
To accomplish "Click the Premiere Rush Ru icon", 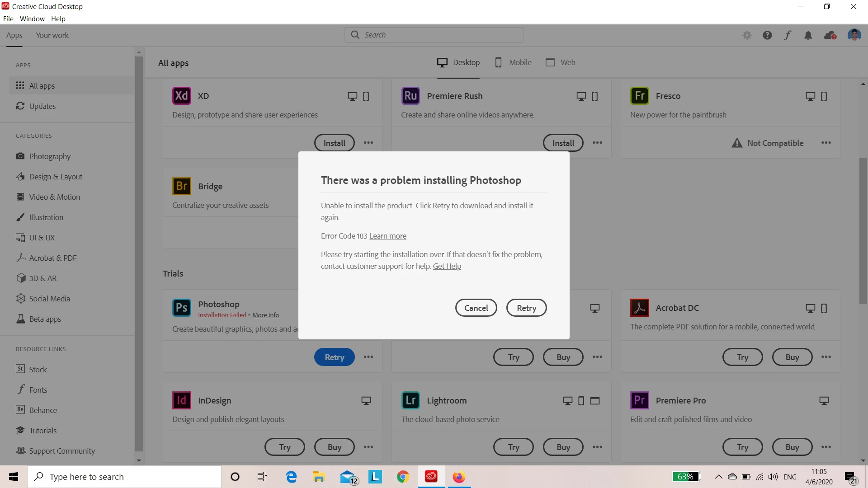I will coord(410,96).
